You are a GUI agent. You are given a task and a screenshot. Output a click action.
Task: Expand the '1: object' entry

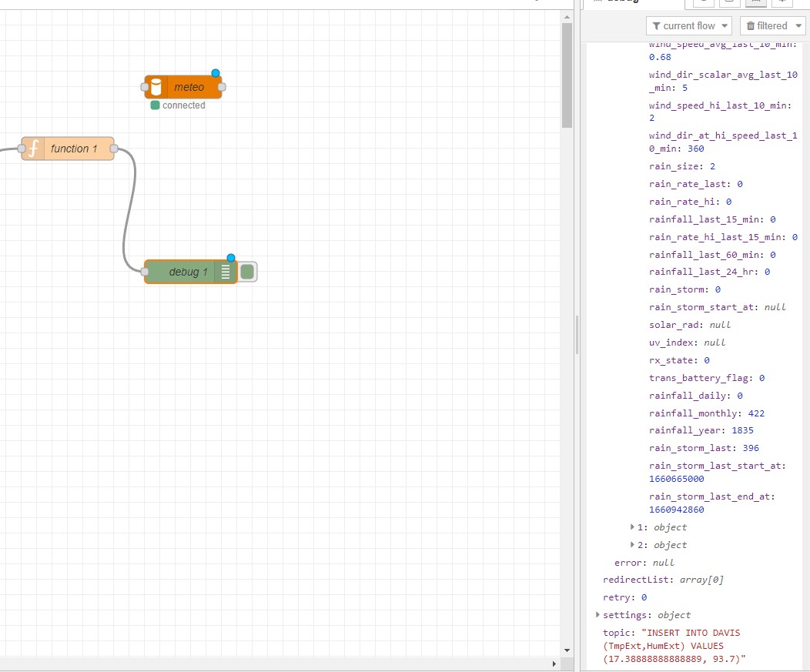pyautogui.click(x=634, y=527)
